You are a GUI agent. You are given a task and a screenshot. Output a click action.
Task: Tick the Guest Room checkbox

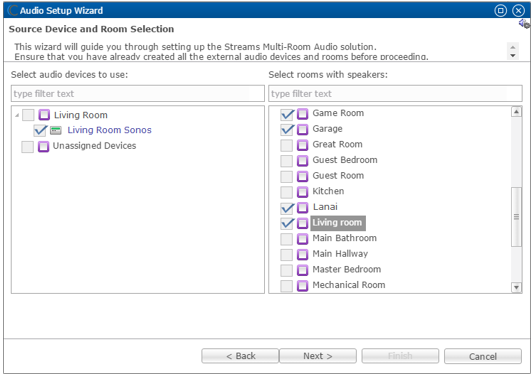pos(287,176)
